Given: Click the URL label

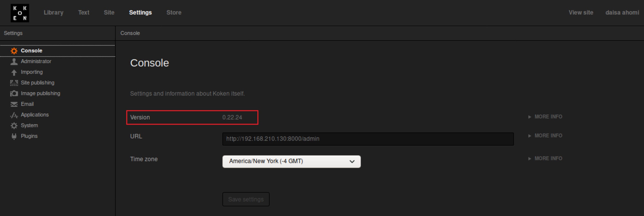Looking at the screenshot, I should [136, 136].
